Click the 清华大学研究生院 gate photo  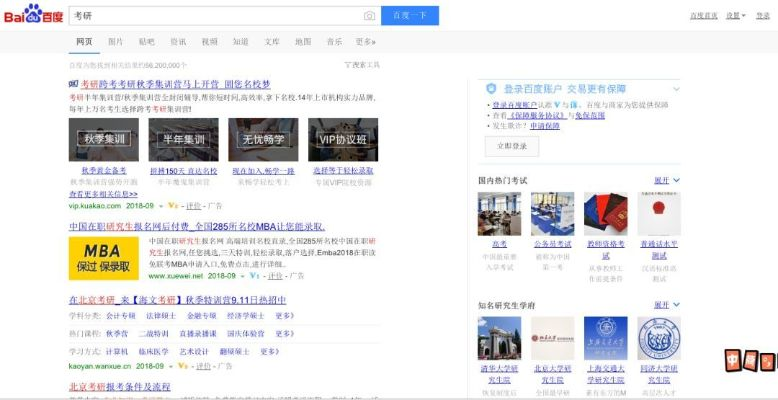pos(499,338)
